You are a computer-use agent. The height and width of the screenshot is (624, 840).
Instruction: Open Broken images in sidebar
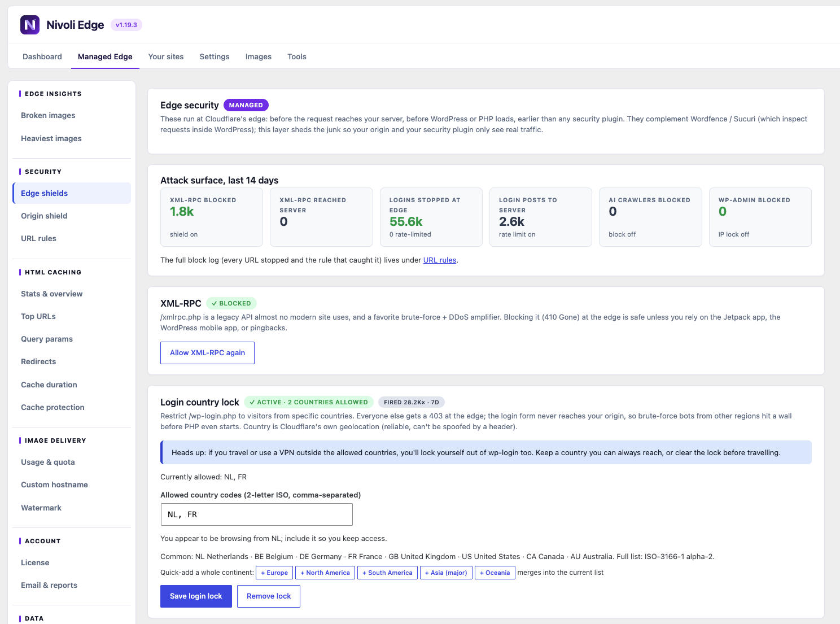click(x=72, y=115)
